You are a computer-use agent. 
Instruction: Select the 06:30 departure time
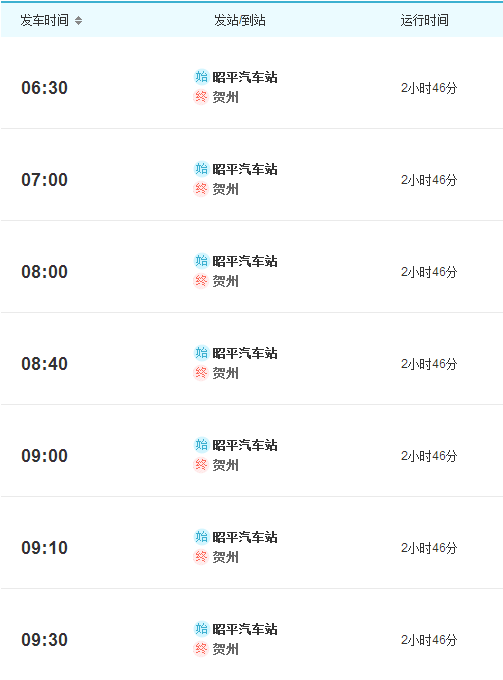click(x=45, y=88)
